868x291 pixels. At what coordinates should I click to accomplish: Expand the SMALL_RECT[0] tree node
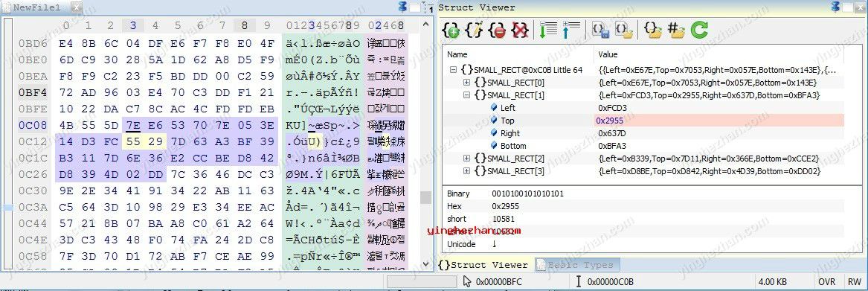(466, 83)
